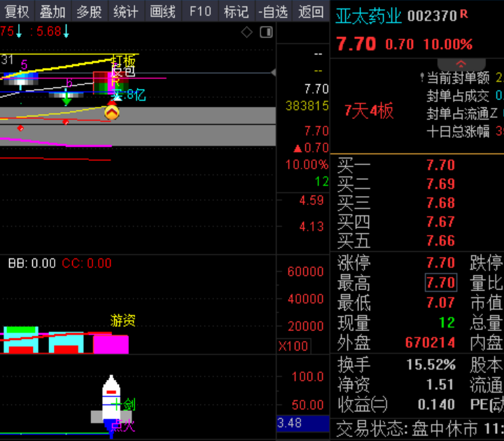Activate the 画线 drawing tool
The width and height of the screenshot is (504, 441).
[x=163, y=12]
